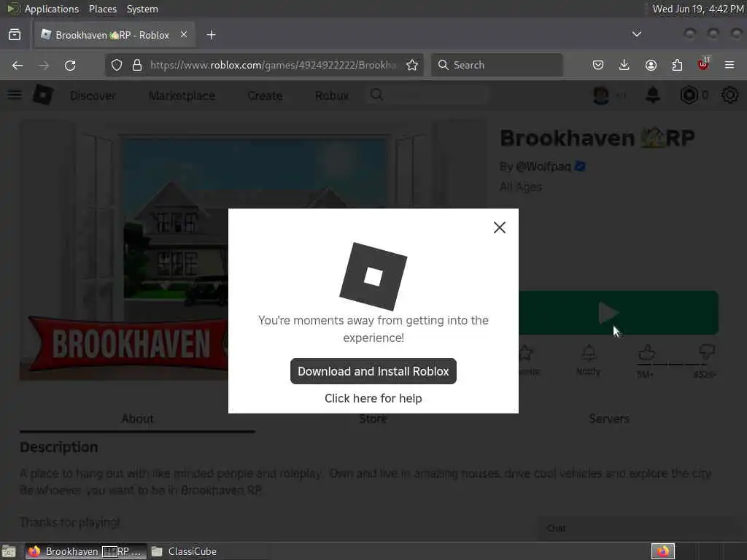
Task: Open the Firefox downloads panel
Action: pyautogui.click(x=624, y=65)
